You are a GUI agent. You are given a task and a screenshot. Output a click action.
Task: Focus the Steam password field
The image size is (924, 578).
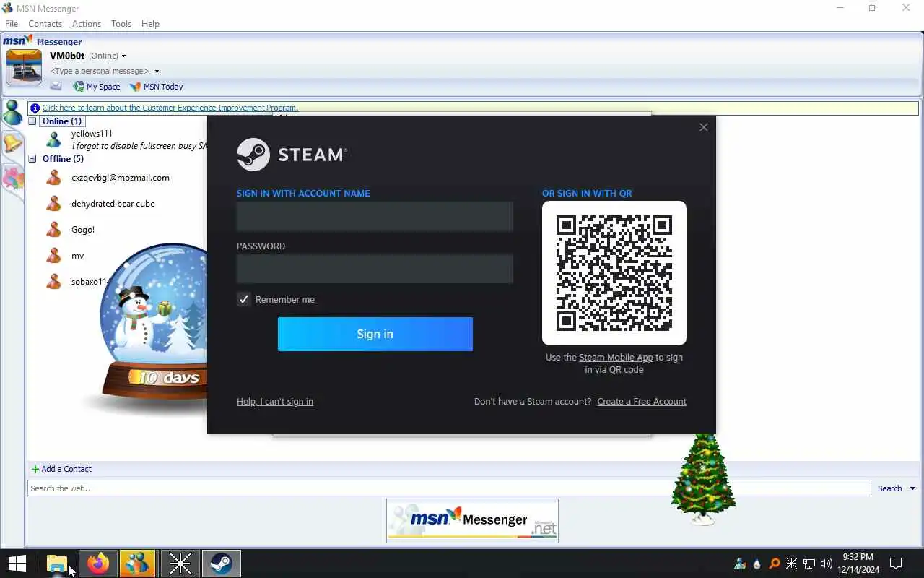[x=375, y=269]
